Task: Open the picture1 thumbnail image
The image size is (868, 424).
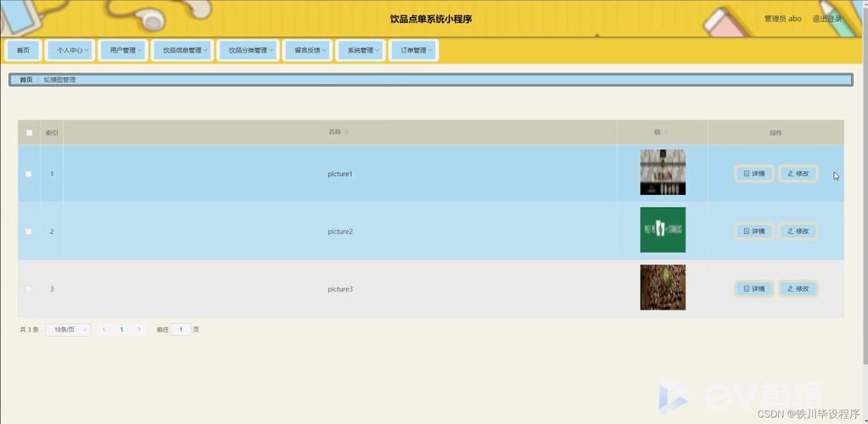Action: coord(663,172)
